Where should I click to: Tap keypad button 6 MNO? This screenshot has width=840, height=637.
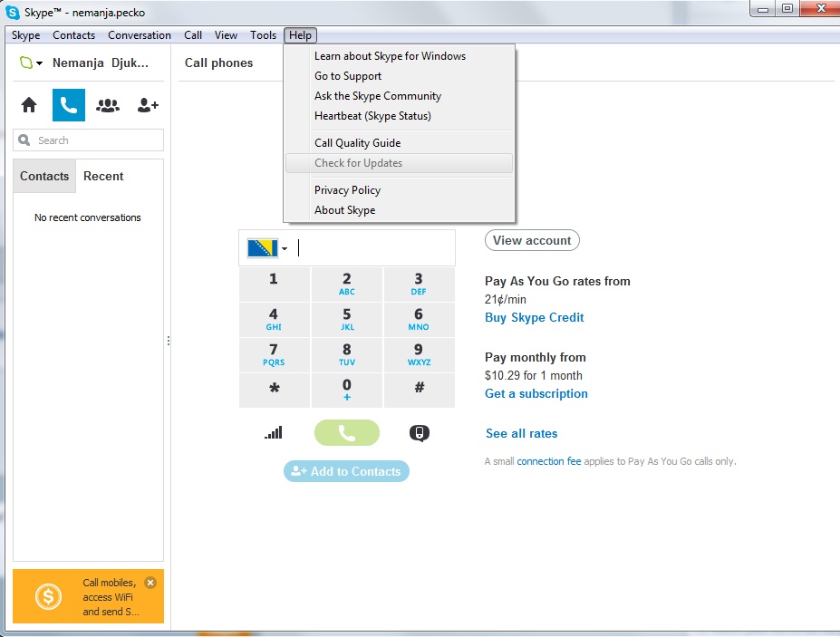(419, 320)
